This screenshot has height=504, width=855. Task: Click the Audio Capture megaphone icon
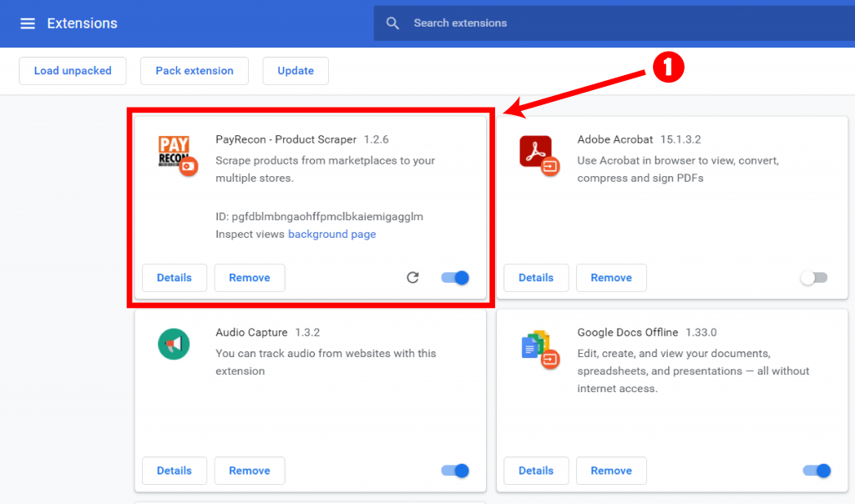pyautogui.click(x=174, y=344)
